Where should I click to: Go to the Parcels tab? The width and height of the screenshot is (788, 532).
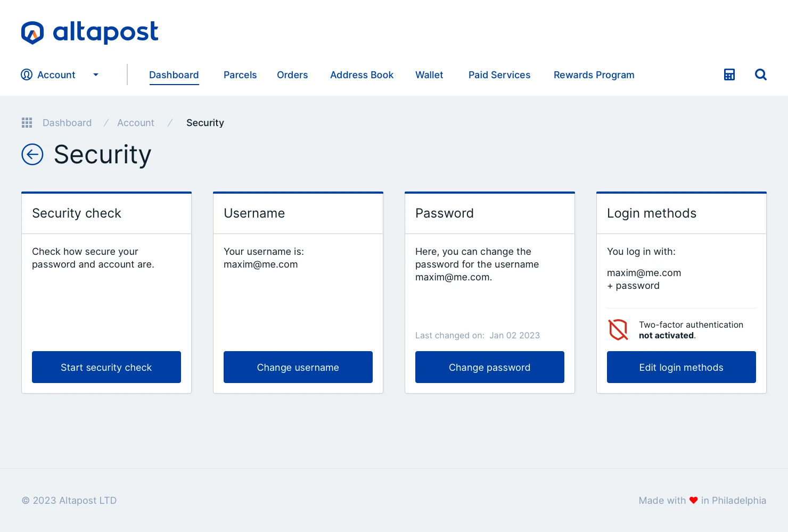point(240,75)
